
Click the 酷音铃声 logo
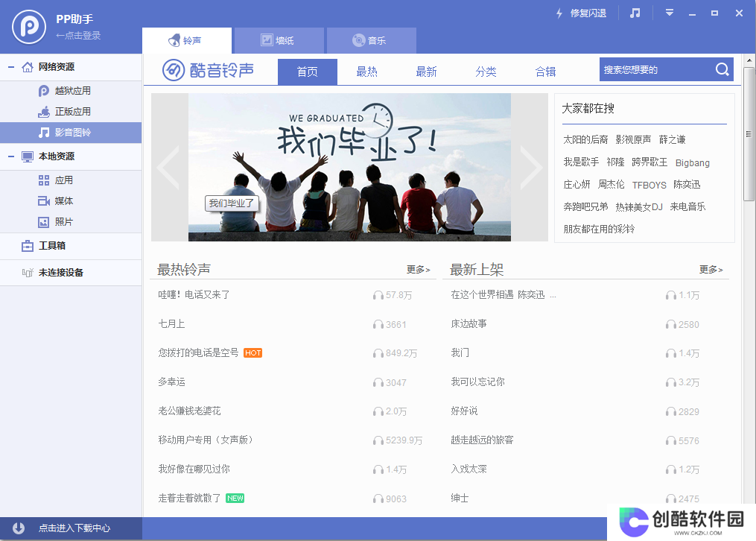tap(208, 70)
